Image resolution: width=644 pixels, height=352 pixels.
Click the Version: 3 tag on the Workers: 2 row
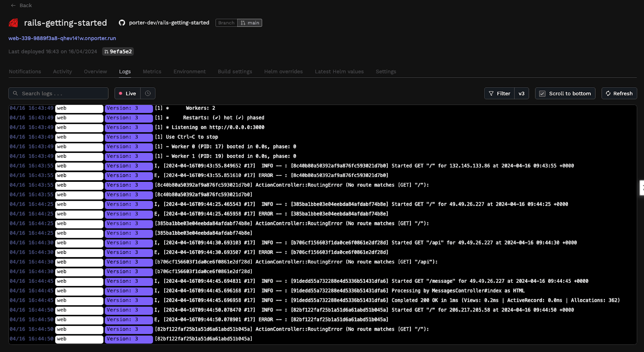point(129,109)
